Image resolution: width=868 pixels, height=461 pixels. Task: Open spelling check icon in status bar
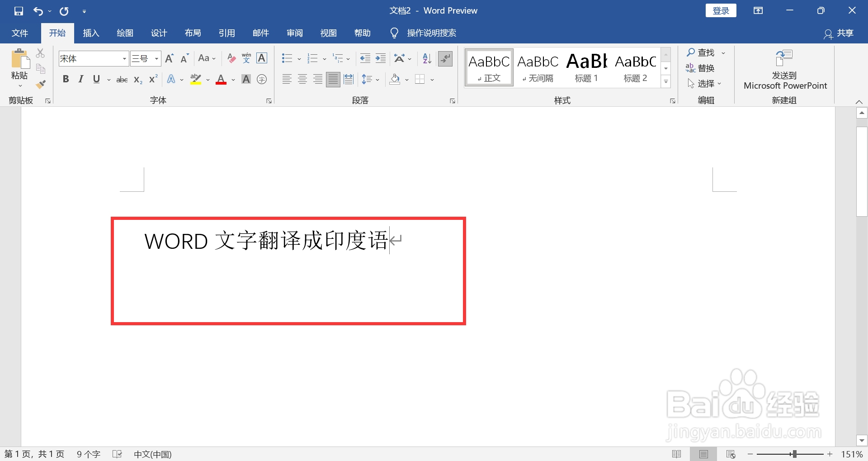(117, 454)
